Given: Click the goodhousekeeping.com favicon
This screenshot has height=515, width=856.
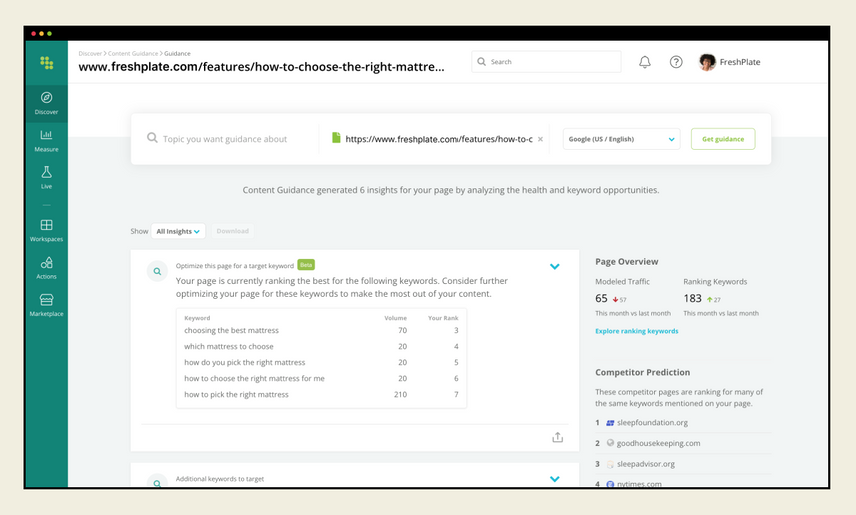Looking at the screenshot, I should coord(610,443).
